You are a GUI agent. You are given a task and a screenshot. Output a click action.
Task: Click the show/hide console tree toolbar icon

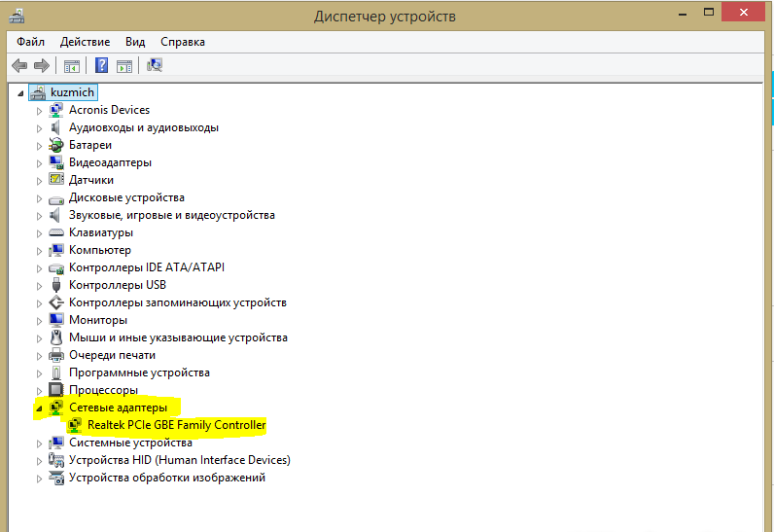point(72,65)
